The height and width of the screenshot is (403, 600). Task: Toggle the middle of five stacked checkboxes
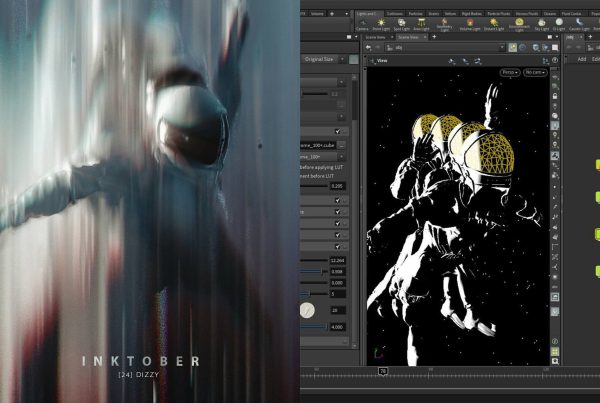338,223
